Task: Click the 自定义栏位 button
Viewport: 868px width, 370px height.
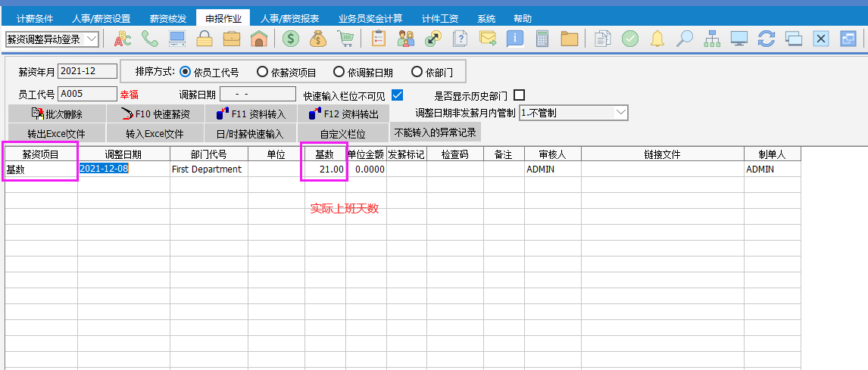Action: point(343,133)
